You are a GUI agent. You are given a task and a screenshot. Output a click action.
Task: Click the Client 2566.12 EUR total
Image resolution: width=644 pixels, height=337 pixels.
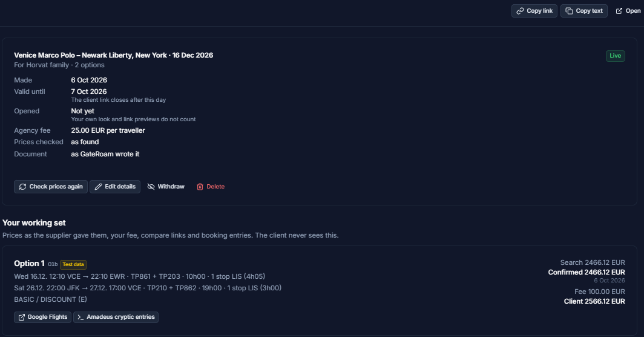(594, 302)
